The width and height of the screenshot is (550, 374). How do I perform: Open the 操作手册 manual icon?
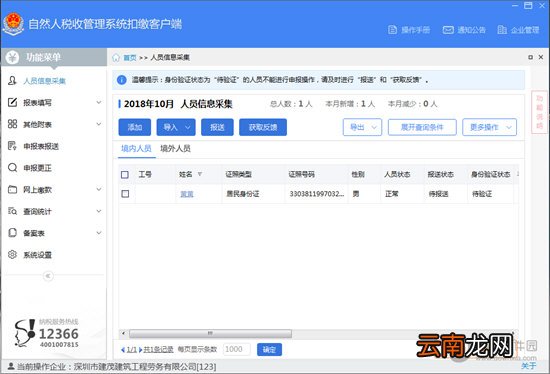392,30
